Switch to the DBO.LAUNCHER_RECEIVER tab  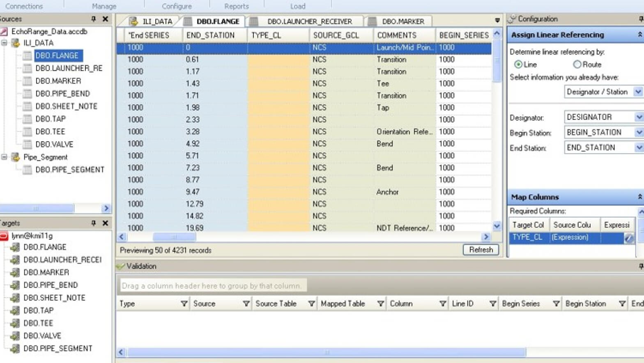[309, 21]
